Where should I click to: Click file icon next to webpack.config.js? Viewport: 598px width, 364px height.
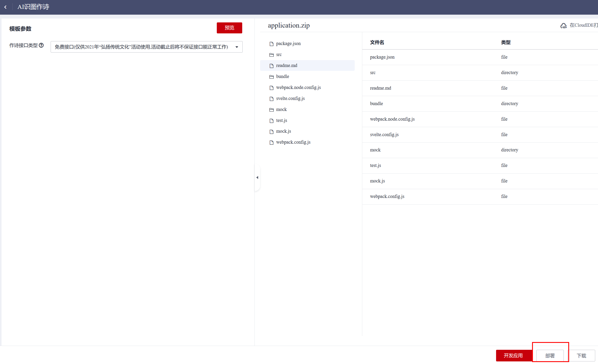point(271,142)
